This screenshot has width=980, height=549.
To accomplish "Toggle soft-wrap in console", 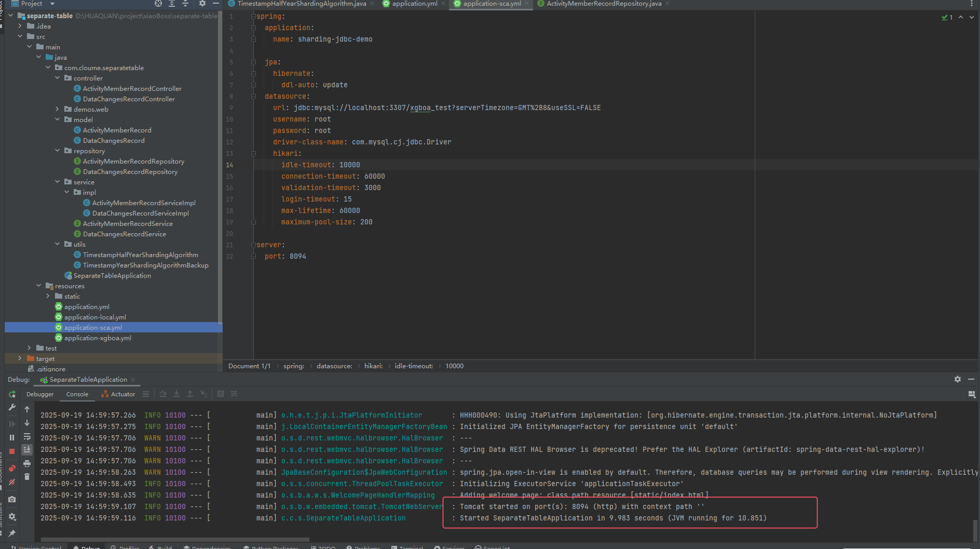I will click(27, 437).
